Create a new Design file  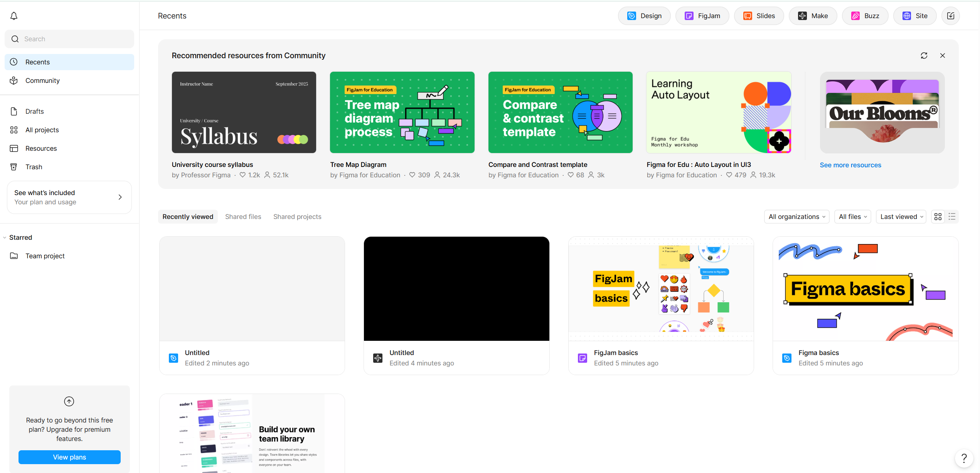[x=644, y=16]
